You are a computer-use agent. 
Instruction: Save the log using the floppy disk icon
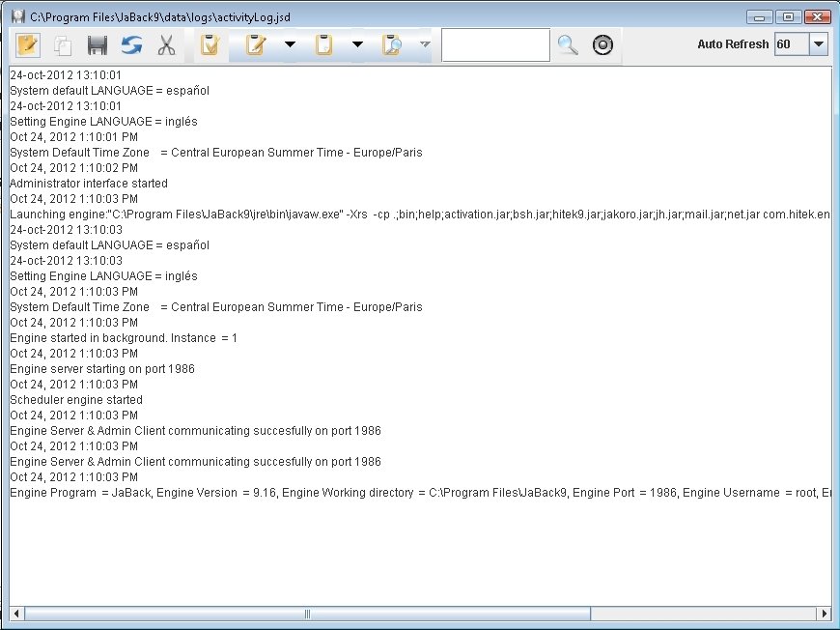click(97, 45)
